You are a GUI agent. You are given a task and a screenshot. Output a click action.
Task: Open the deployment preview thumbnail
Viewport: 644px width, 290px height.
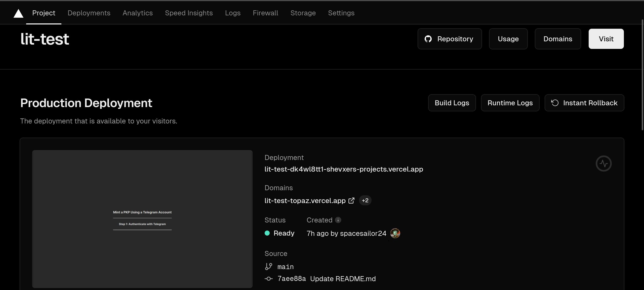click(142, 219)
